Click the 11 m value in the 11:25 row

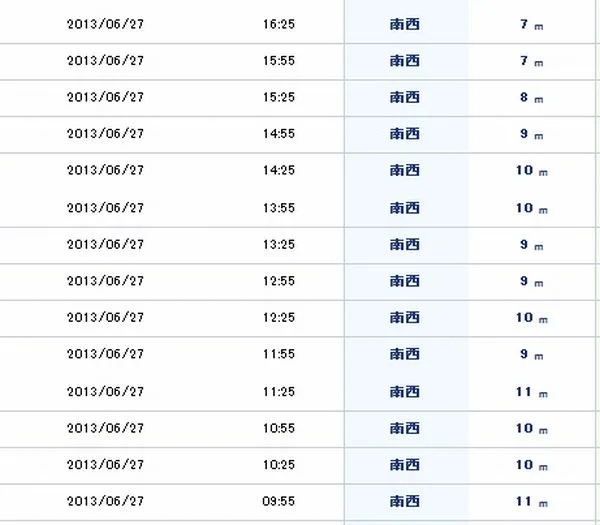[x=532, y=393]
